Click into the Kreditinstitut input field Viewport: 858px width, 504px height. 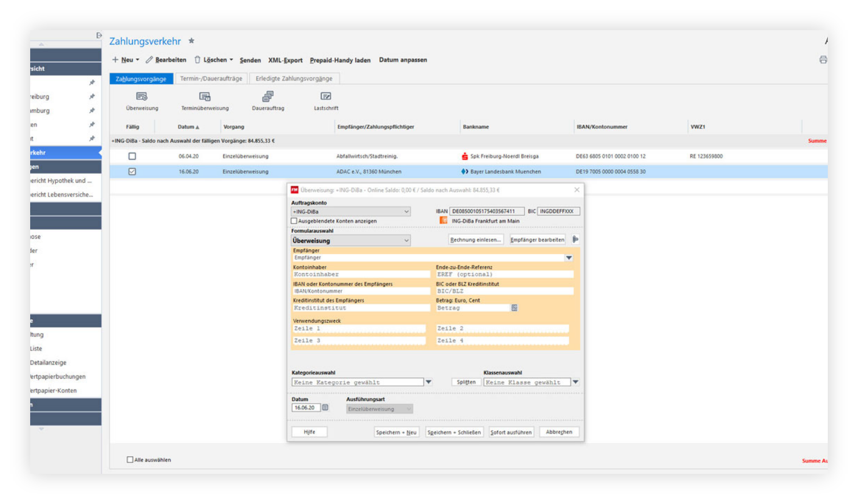361,308
